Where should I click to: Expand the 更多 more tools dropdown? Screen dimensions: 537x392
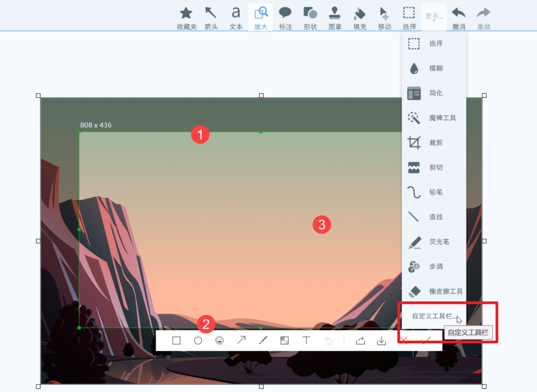[434, 16]
